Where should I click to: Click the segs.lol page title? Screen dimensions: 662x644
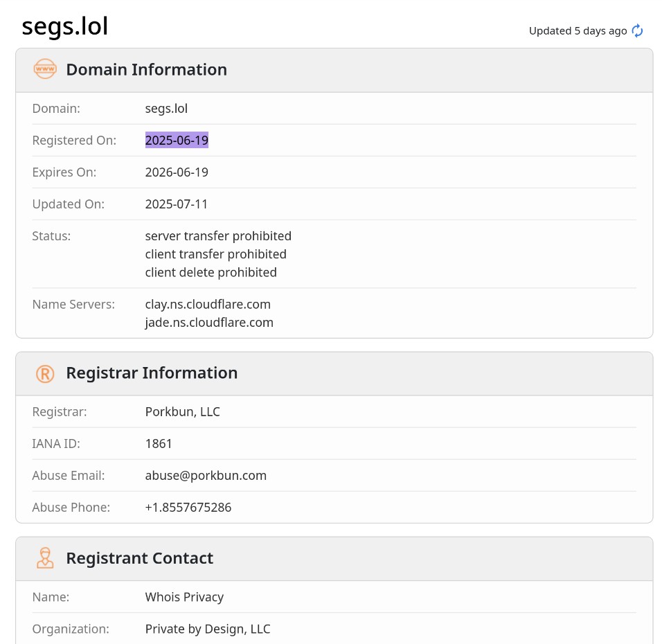pos(65,27)
